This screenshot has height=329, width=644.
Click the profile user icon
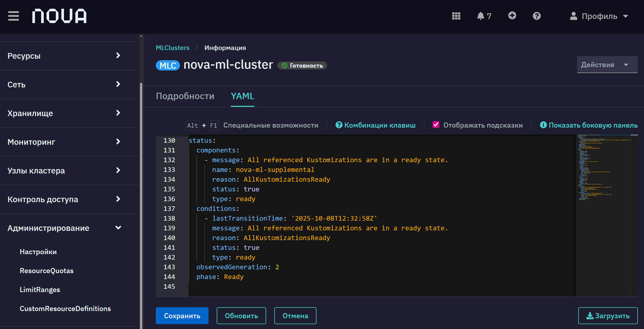(x=573, y=16)
